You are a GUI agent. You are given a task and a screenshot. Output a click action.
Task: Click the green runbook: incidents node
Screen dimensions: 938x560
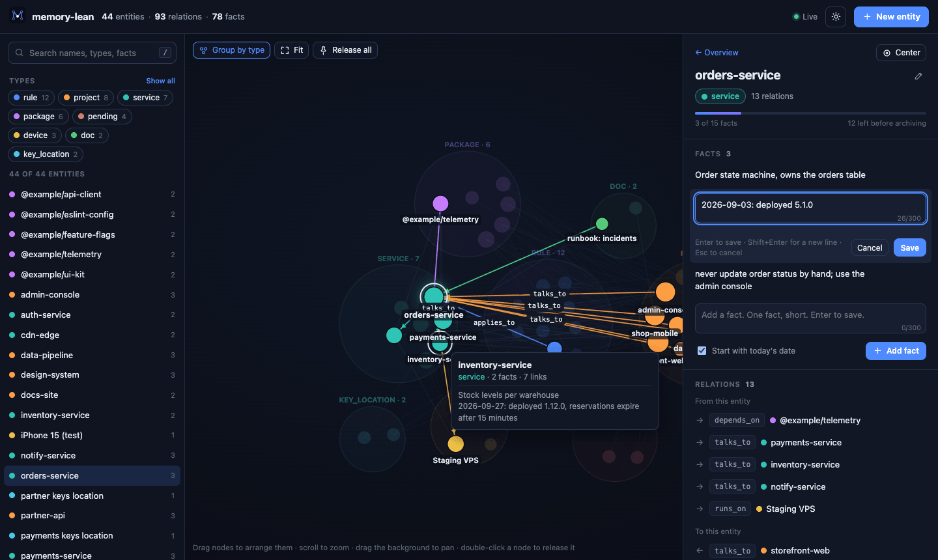tap(602, 223)
